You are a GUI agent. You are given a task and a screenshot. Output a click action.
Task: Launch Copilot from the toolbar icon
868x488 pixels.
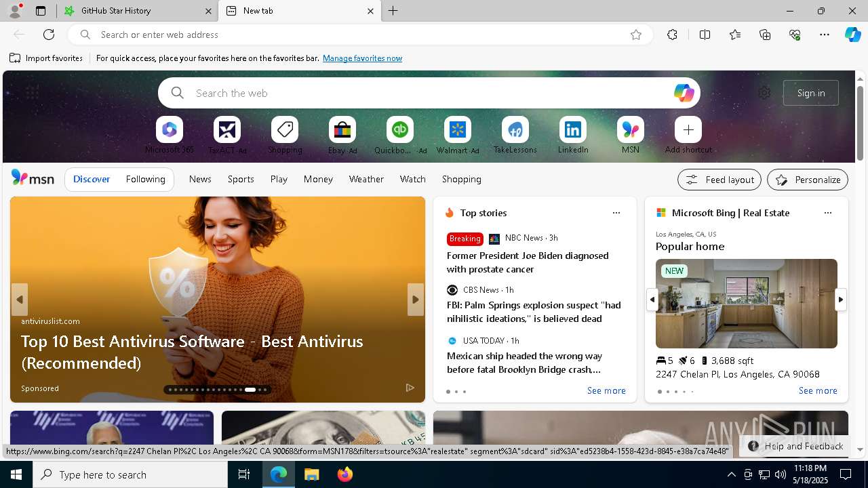(x=852, y=35)
